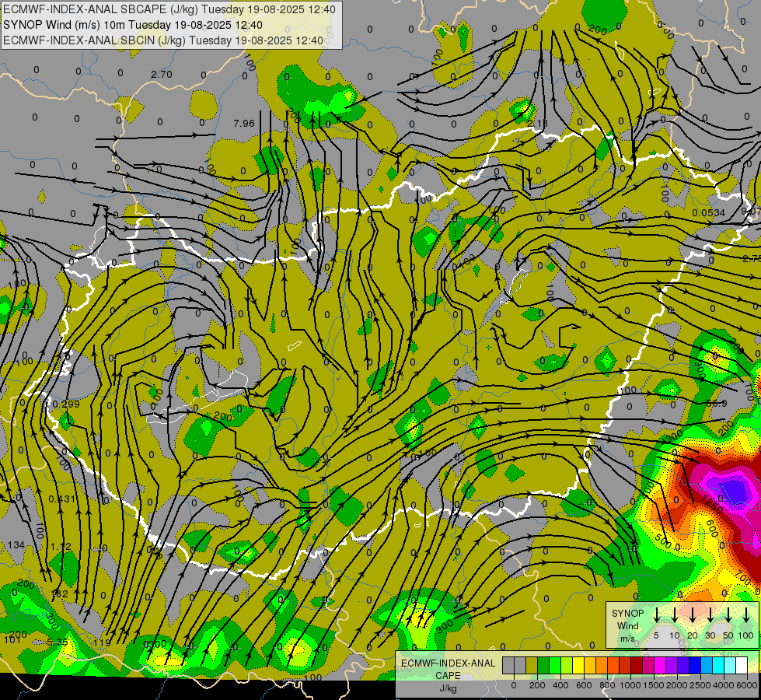Click the wind legend arrow above 30
The width and height of the screenshot is (761, 700).
[710, 615]
